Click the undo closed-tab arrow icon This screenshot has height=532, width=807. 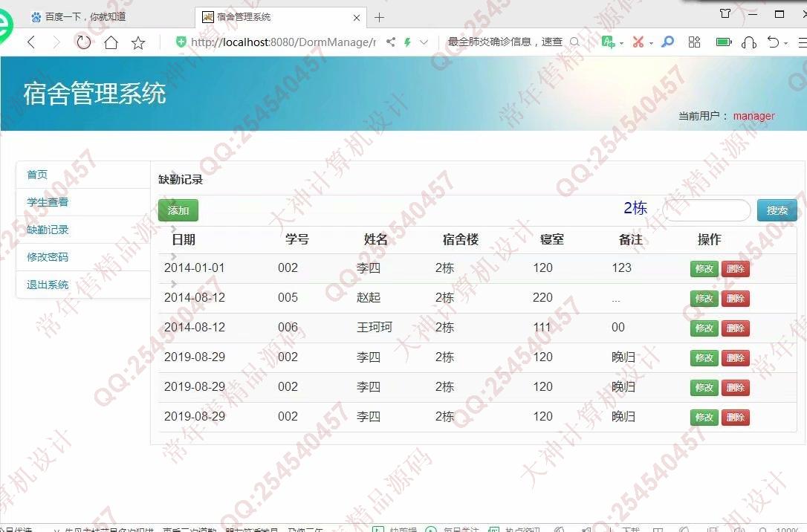[x=773, y=42]
